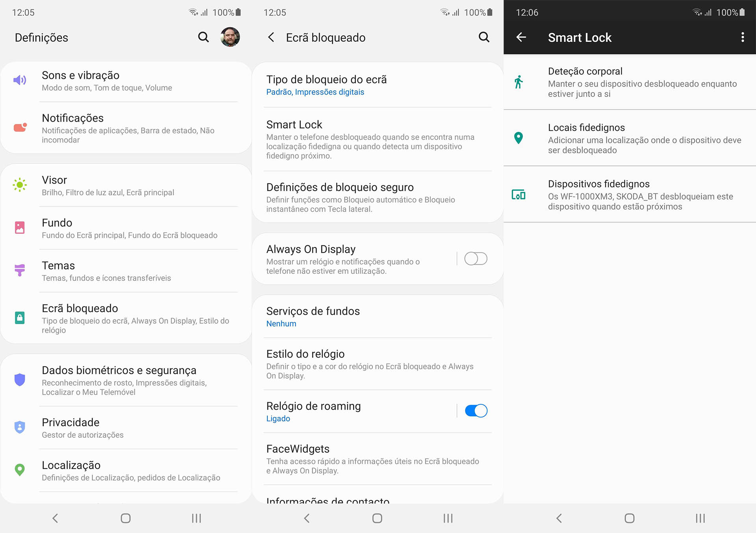Open Sons e vibração settings
Screen dimensions: 756x533
[126, 81]
